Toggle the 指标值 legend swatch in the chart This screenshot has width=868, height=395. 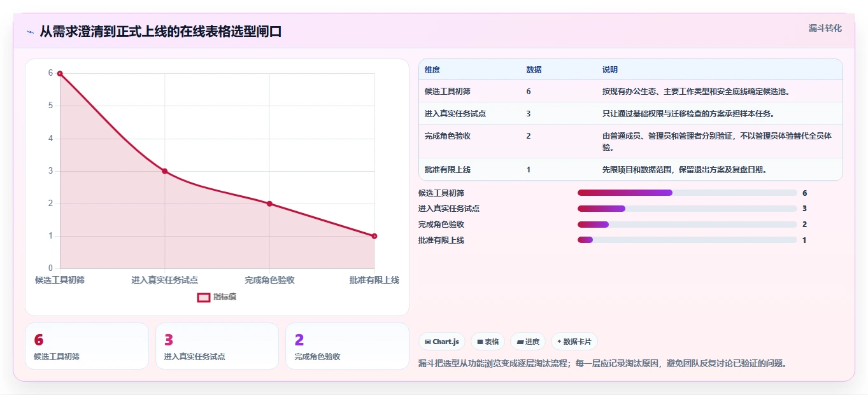(x=204, y=297)
